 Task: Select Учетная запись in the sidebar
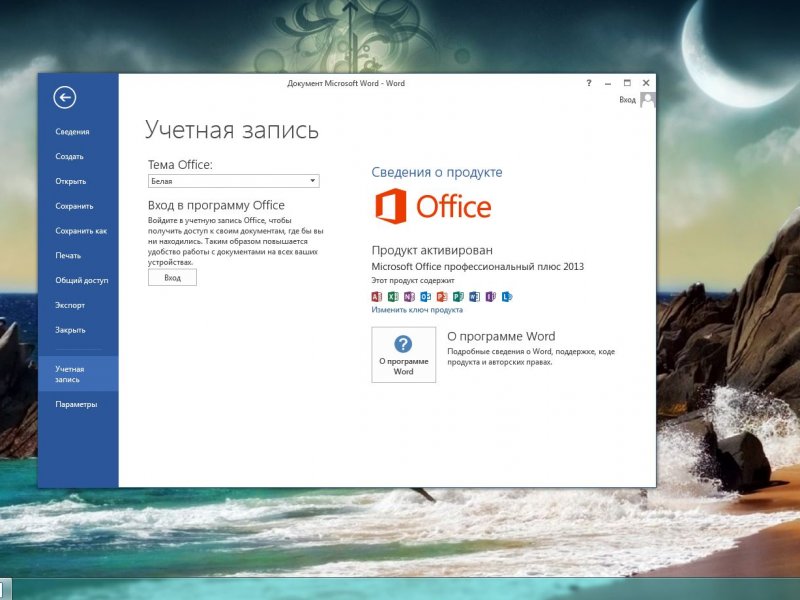(78, 374)
